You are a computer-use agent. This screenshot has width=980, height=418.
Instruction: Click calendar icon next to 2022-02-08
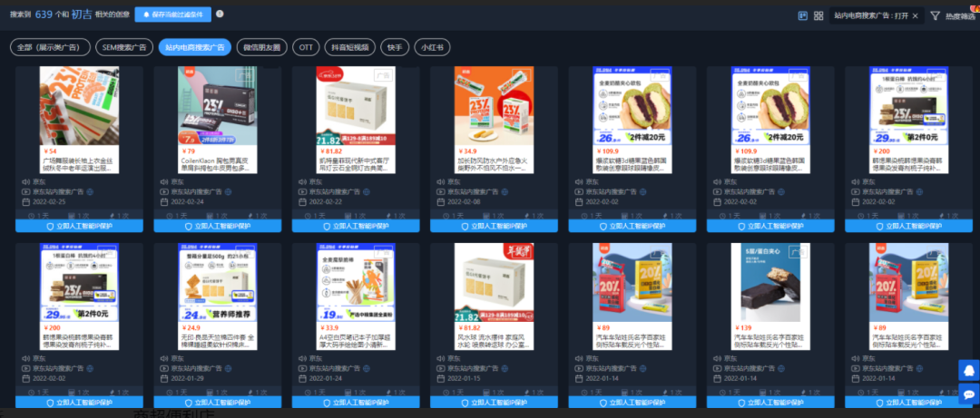point(440,202)
